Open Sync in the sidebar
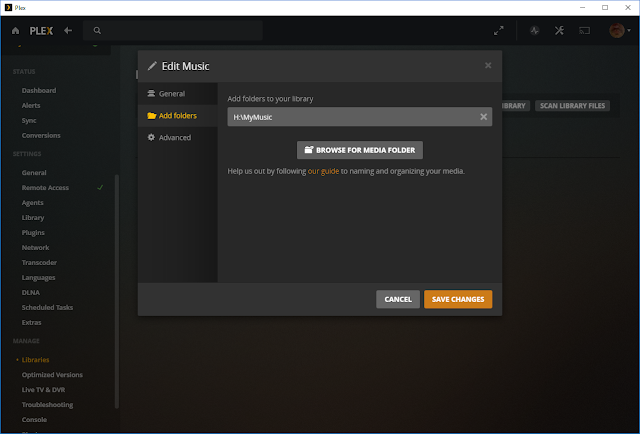Screen dimensions: 640x434 29,121
